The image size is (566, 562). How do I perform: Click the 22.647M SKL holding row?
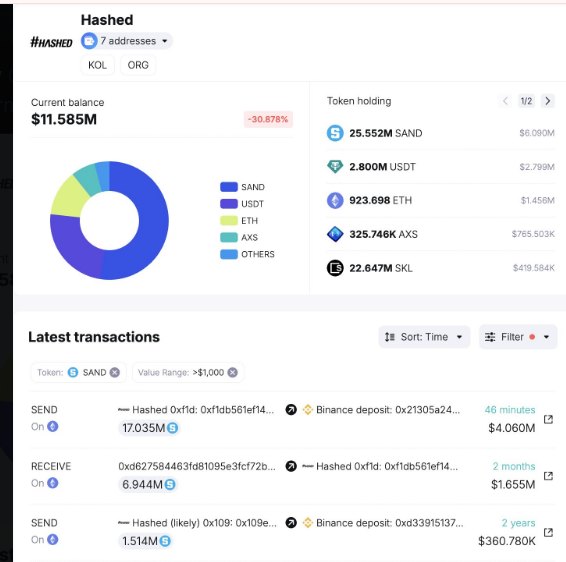point(440,268)
